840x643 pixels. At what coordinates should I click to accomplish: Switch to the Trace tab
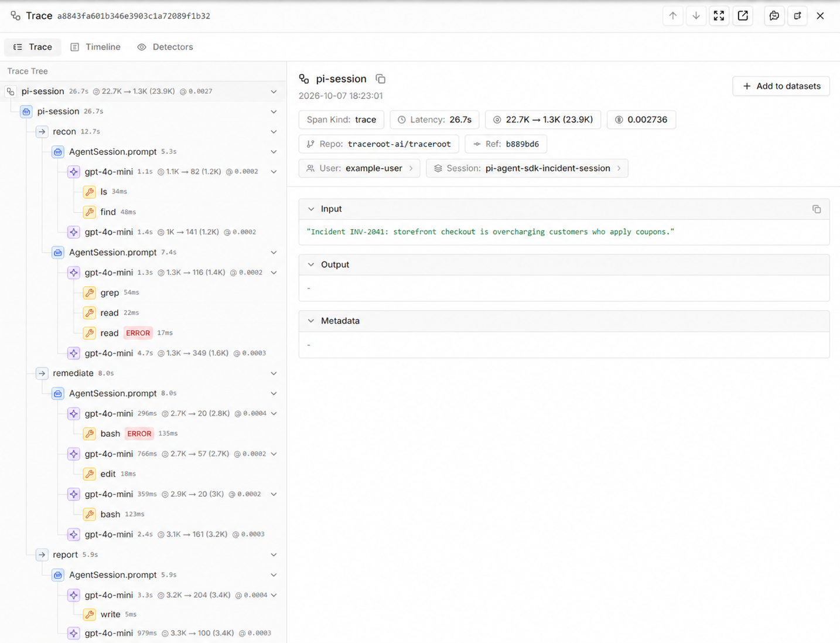pyautogui.click(x=33, y=47)
